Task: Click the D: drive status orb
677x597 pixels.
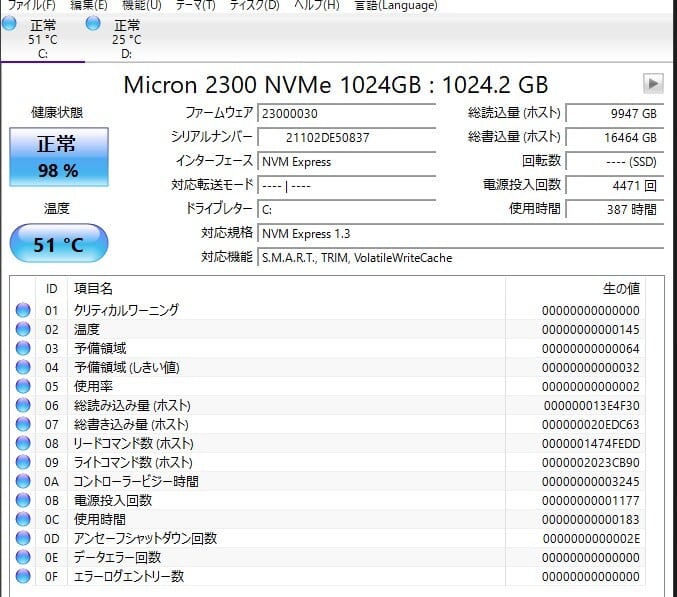Action: [93, 24]
